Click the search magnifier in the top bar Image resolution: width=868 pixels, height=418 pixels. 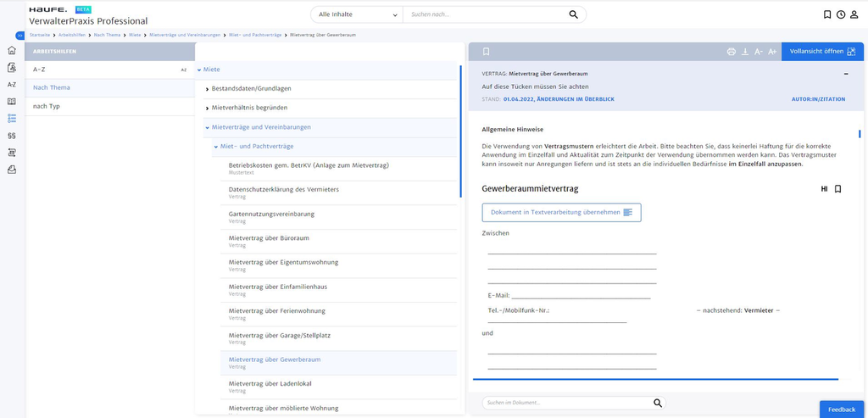click(574, 14)
